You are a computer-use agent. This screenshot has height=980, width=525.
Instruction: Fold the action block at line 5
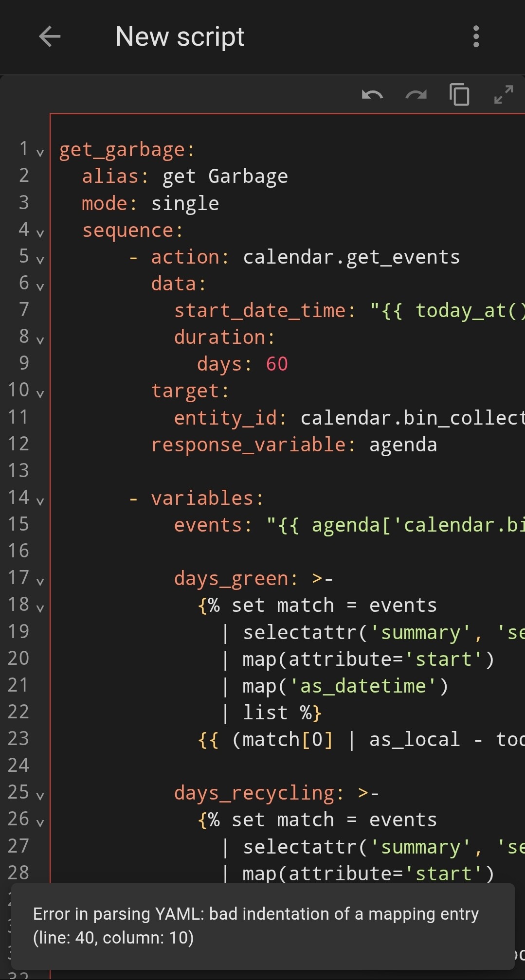click(40, 260)
